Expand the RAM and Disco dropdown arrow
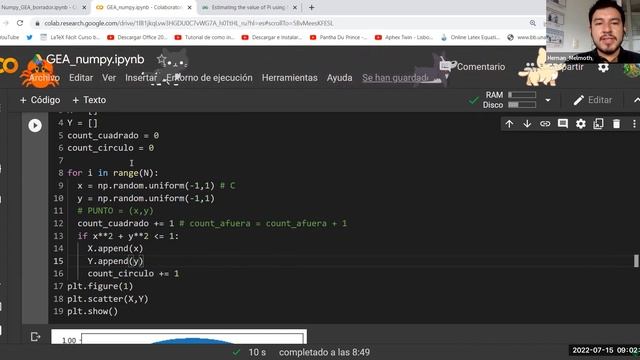 click(548, 100)
